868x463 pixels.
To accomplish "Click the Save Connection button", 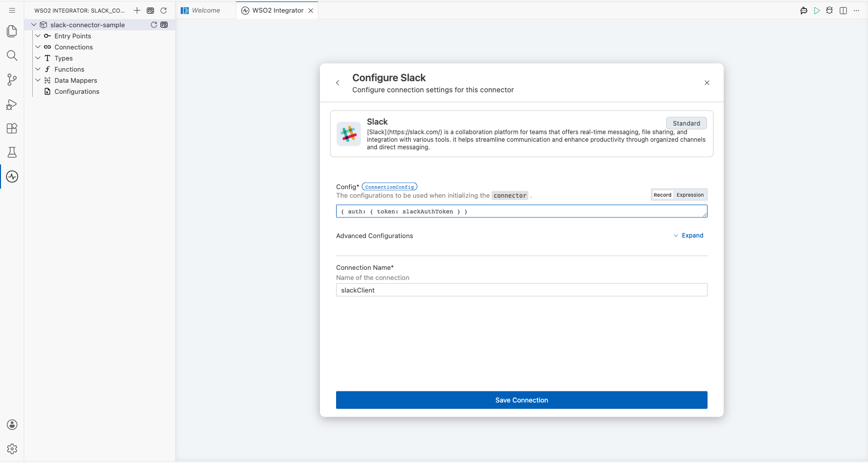I will click(x=522, y=400).
